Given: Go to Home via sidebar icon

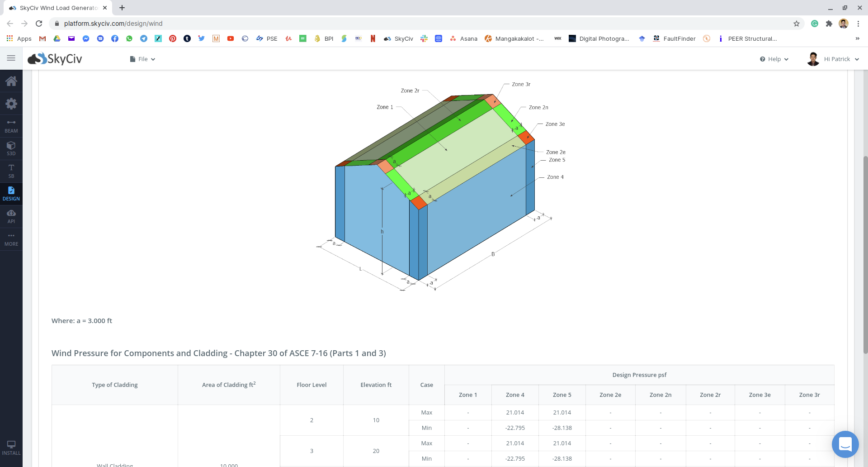Looking at the screenshot, I should (x=11, y=81).
